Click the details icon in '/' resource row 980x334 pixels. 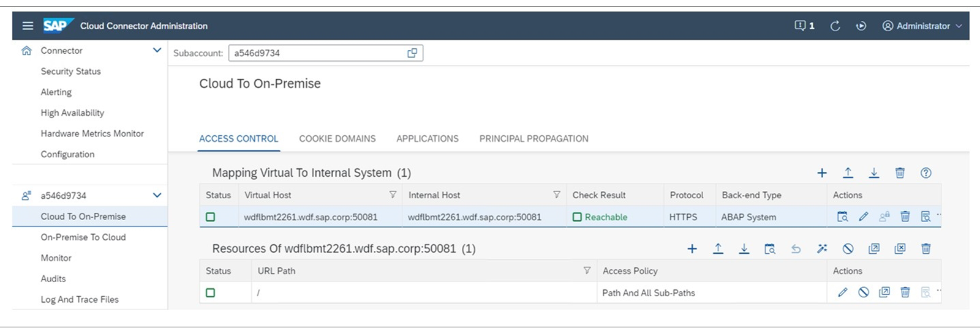click(925, 292)
